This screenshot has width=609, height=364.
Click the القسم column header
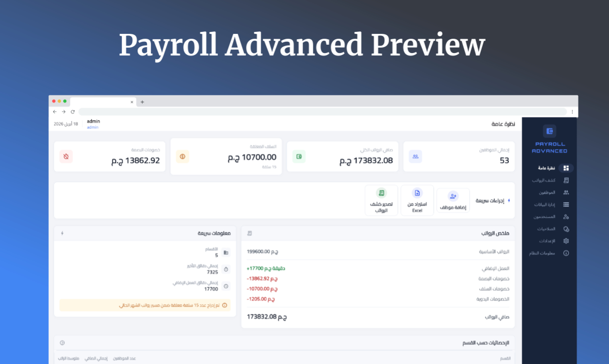pos(505,359)
